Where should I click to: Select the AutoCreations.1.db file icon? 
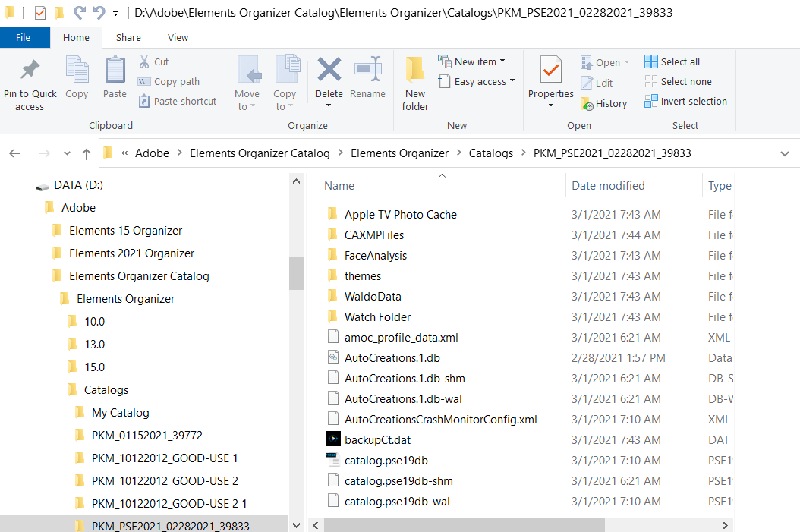332,357
